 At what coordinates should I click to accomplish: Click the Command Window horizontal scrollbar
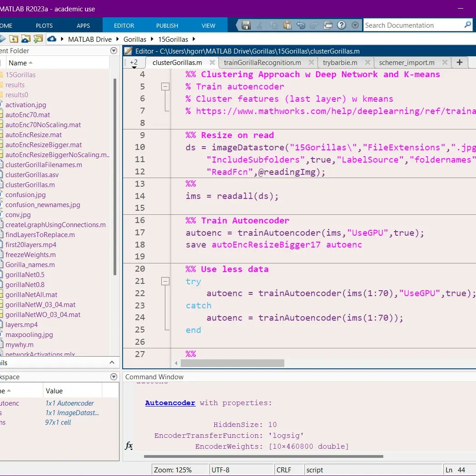(263, 456)
